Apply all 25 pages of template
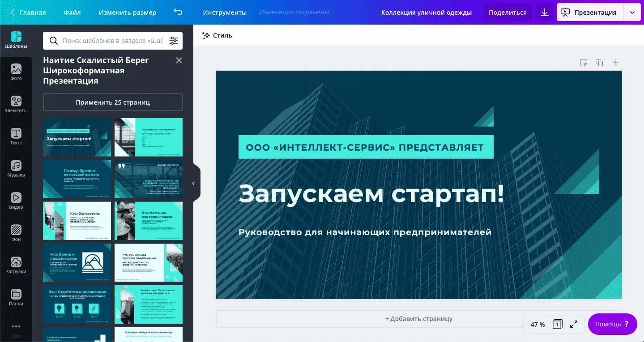 (113, 102)
